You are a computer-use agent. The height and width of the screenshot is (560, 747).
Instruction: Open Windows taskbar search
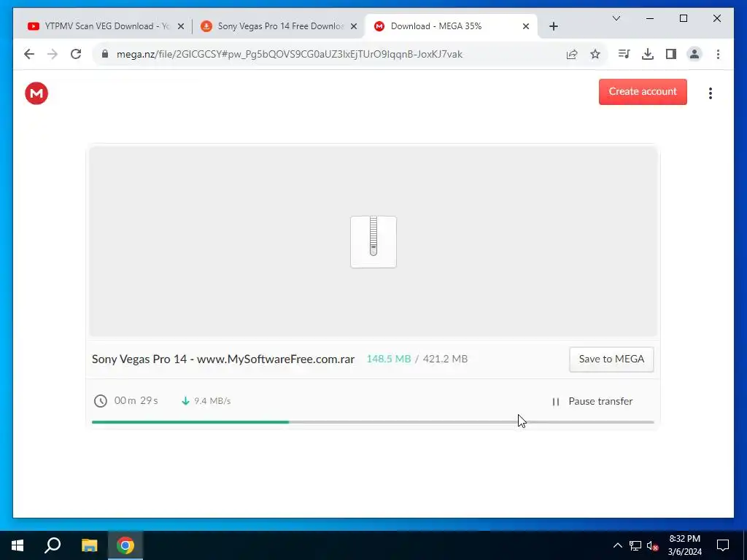click(53, 545)
